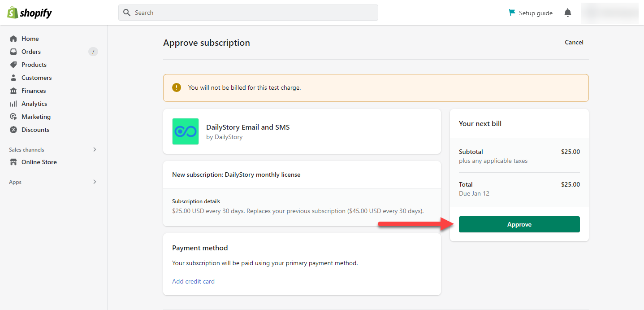Expand the Sales channels section
The height and width of the screenshot is (310, 644).
(x=95, y=149)
